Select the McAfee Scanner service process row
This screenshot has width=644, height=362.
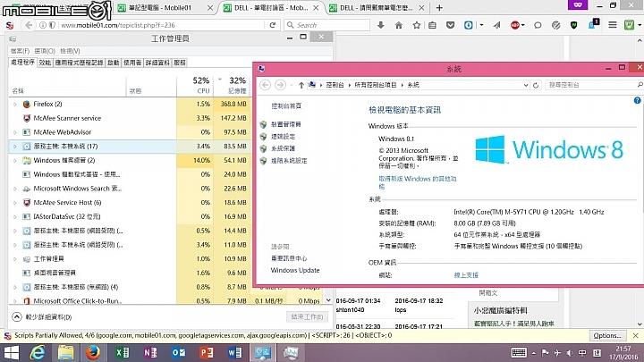point(130,118)
